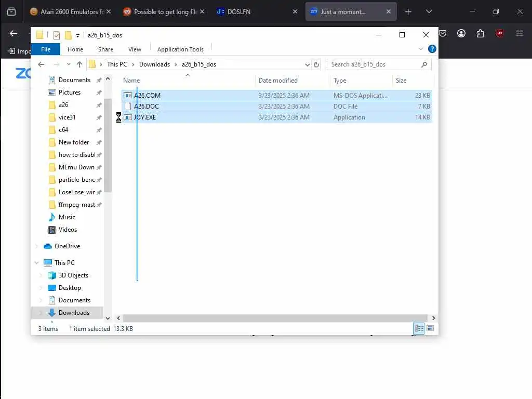This screenshot has height=399, width=532.
Task: Click the horizontal scrollbar right arrow
Action: pos(433,318)
